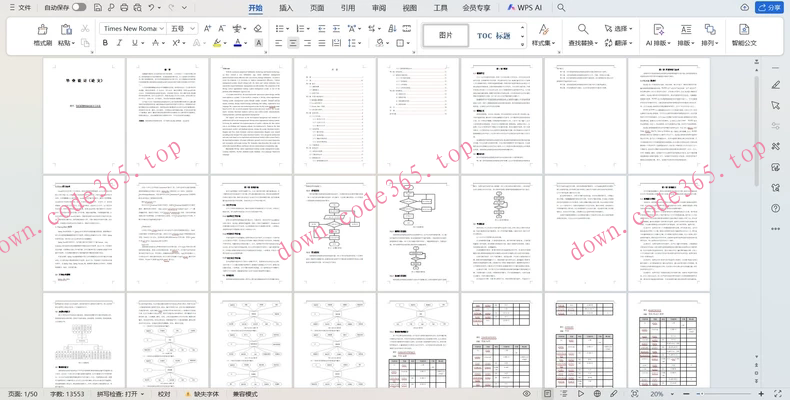Toggle outline view in status bar
Screen dimensions: 790x400
(564, 394)
